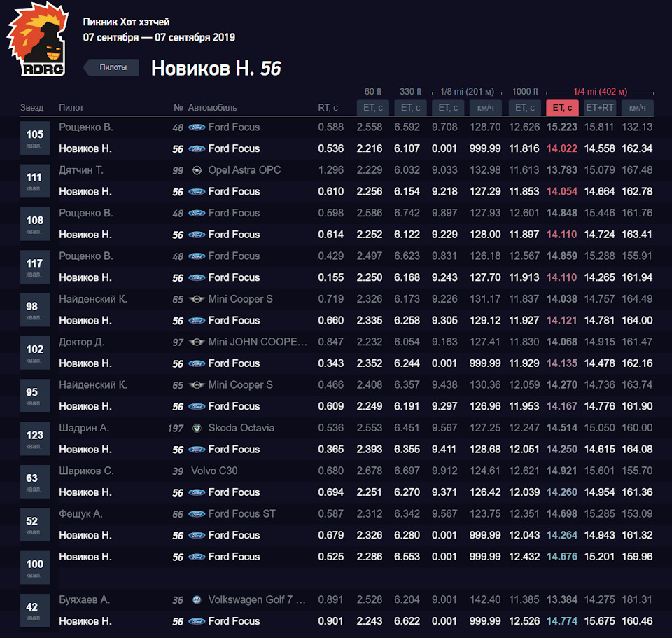Sort by 1/8 mi км/ч column
The width and height of the screenshot is (672, 638).
486,108
